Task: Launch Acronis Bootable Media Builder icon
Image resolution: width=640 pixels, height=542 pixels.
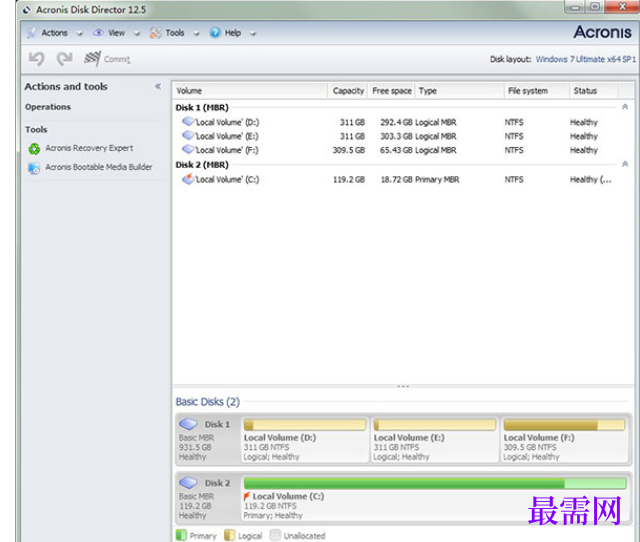Action: (x=34, y=168)
